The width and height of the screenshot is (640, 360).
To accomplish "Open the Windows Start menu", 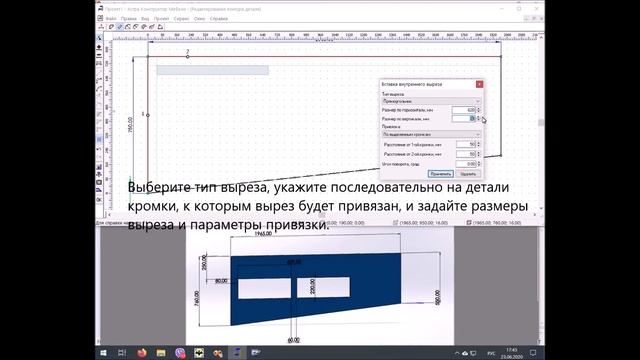I will tap(103, 353).
